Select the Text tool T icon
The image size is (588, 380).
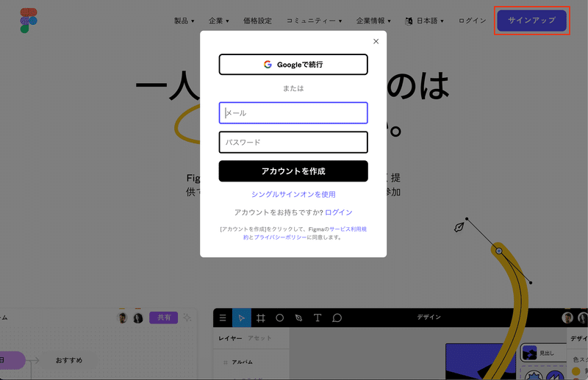click(318, 318)
